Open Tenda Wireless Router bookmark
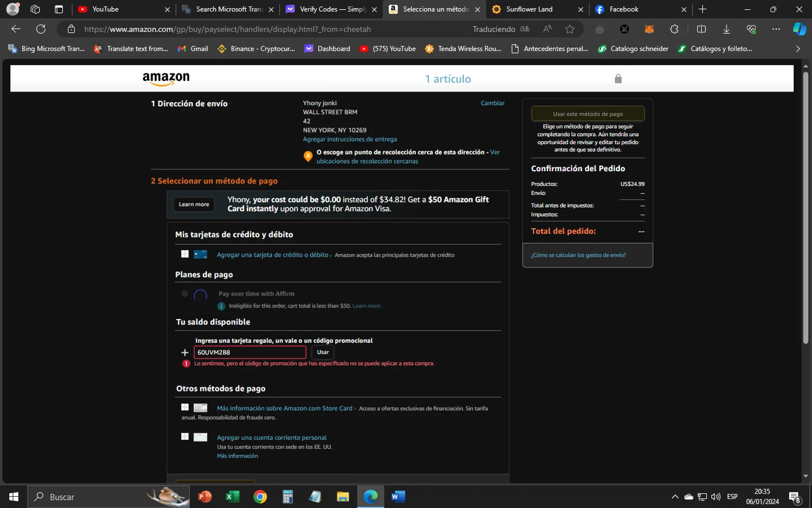812x508 pixels. click(463, 49)
